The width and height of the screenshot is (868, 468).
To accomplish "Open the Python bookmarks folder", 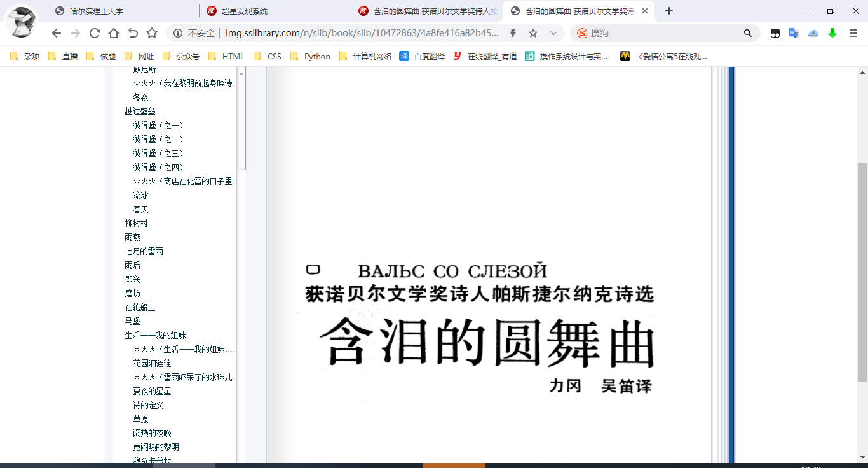I will 310,56.
